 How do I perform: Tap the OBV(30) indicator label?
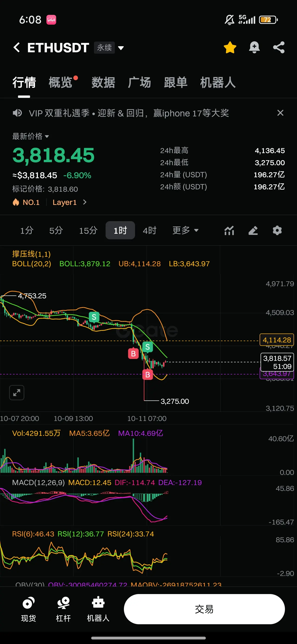pos(30,584)
